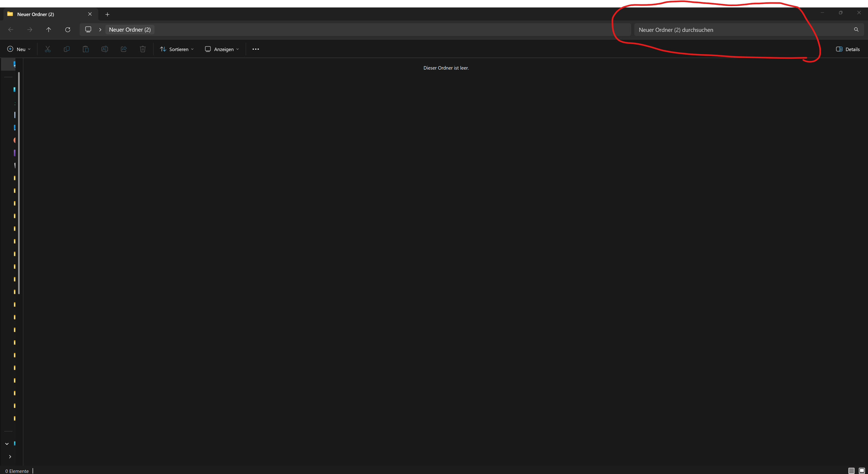This screenshot has width=868, height=474.
Task: Select the Cut tool in the toolbar
Action: (x=47, y=49)
